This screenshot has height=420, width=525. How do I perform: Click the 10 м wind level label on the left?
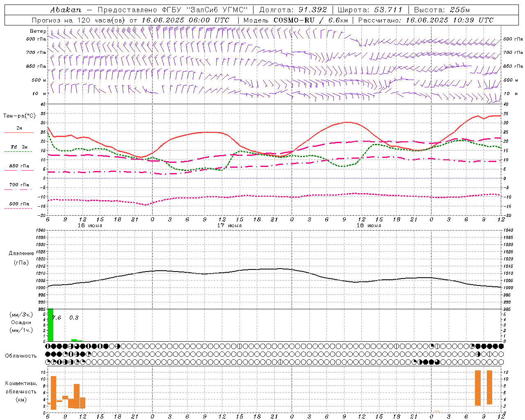(x=39, y=94)
